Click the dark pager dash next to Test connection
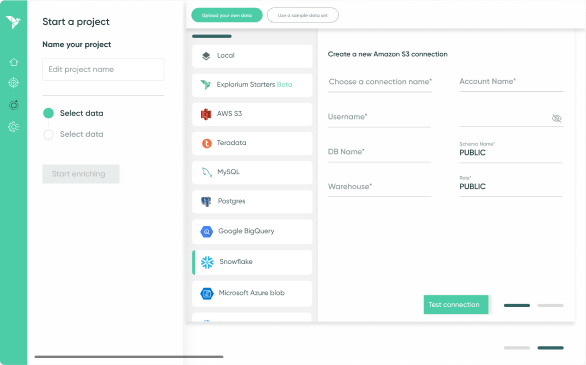Viewport: 586px width, 365px height. [x=517, y=306]
